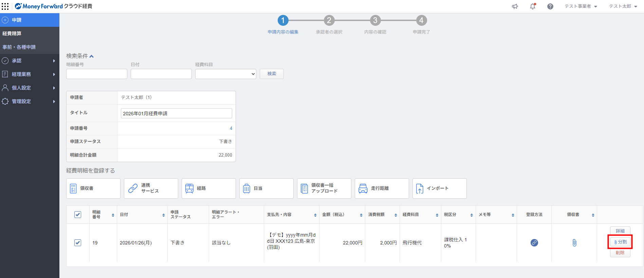Open the 走行距離 mileage entry option

[382, 188]
